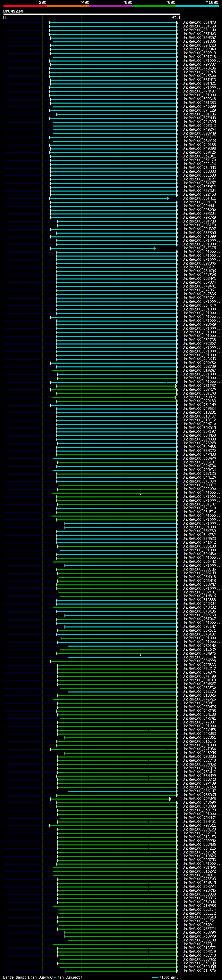Select hit label UniRef100_C6THE1
222x980 pixels.
click(199, 198)
